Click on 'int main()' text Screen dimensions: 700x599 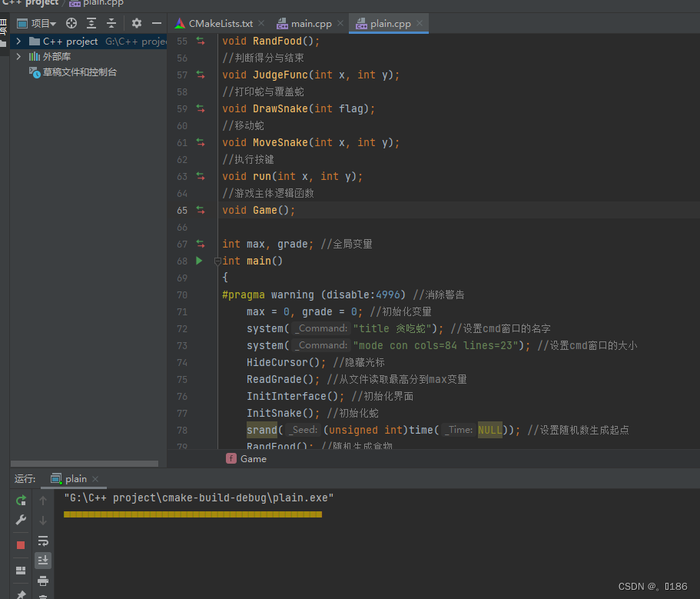coord(252,261)
